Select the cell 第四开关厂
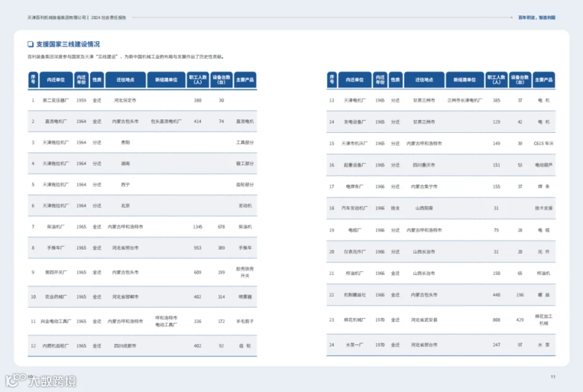Image resolution: width=583 pixels, height=392 pixels. point(56,272)
